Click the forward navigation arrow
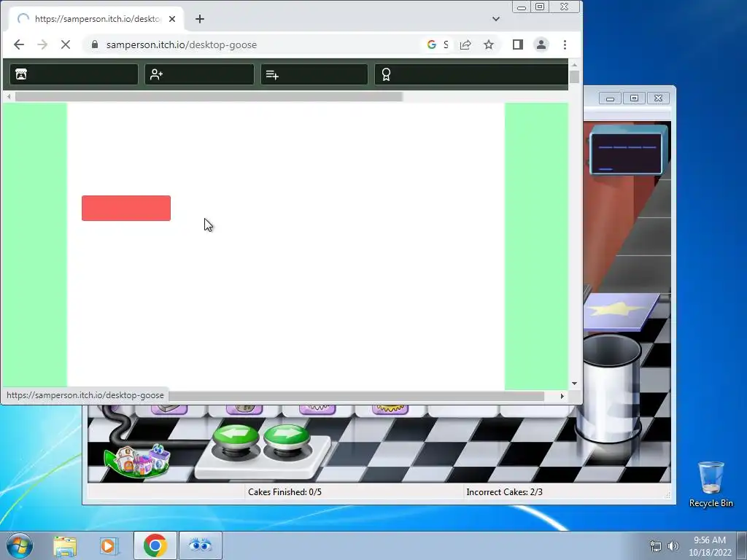Viewport: 747px width, 560px height. click(x=42, y=44)
